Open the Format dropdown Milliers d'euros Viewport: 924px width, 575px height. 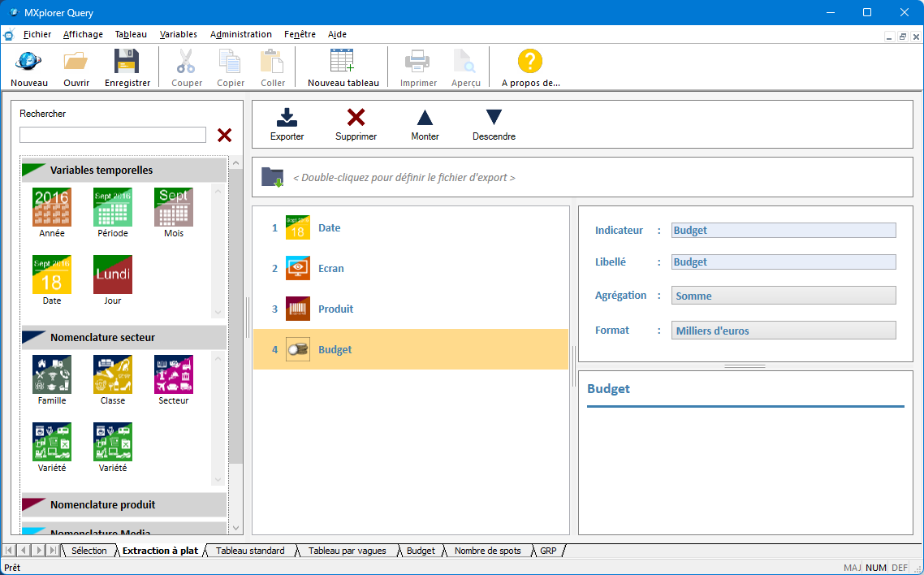784,331
